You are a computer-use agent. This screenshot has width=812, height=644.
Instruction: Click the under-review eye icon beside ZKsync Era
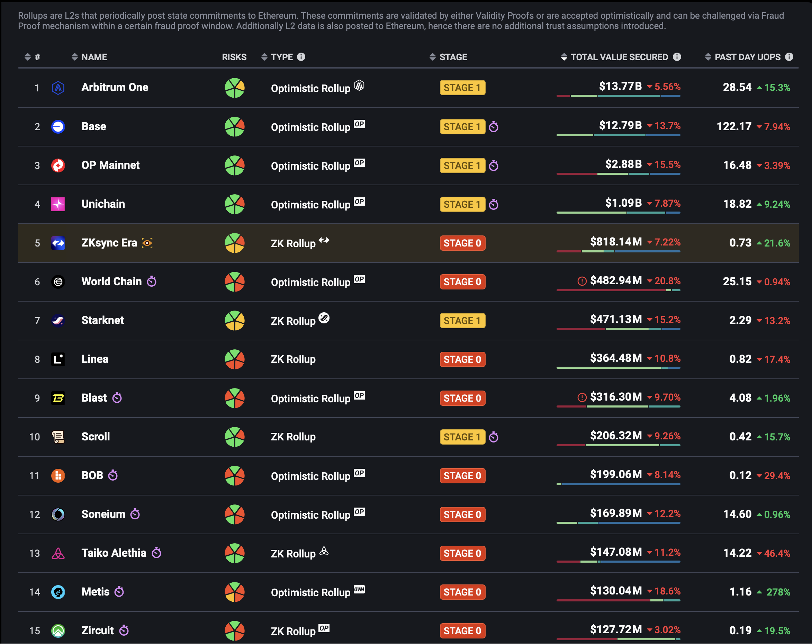(147, 243)
